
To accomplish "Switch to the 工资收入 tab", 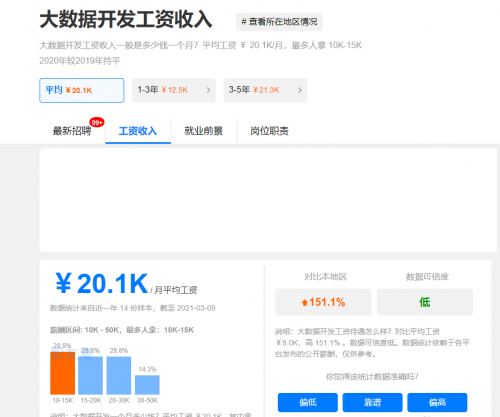I will pos(138,131).
